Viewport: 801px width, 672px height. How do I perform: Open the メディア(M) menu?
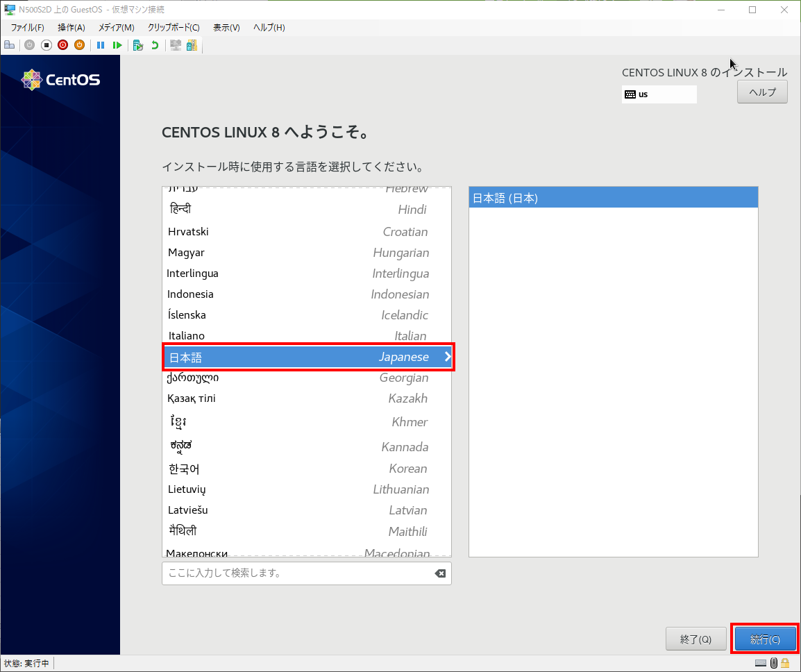115,27
